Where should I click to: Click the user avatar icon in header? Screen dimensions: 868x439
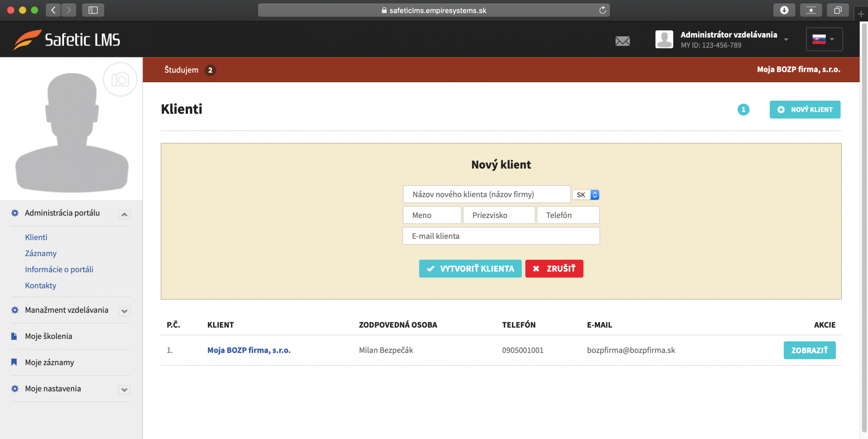pyautogui.click(x=664, y=39)
